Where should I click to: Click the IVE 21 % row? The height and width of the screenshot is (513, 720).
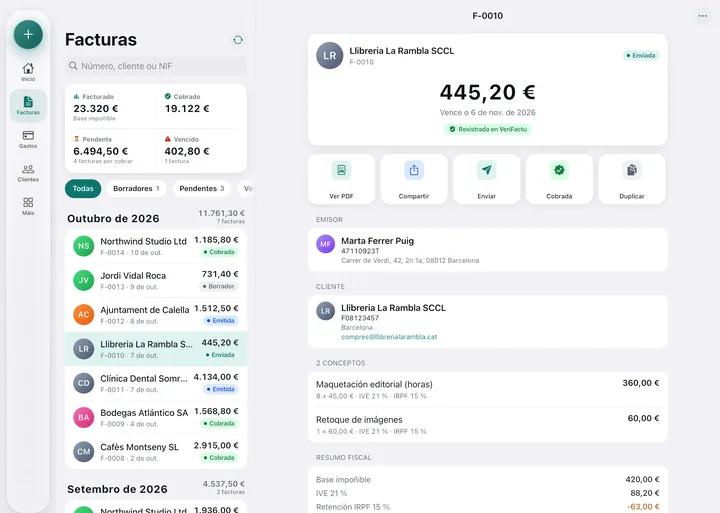(x=488, y=493)
